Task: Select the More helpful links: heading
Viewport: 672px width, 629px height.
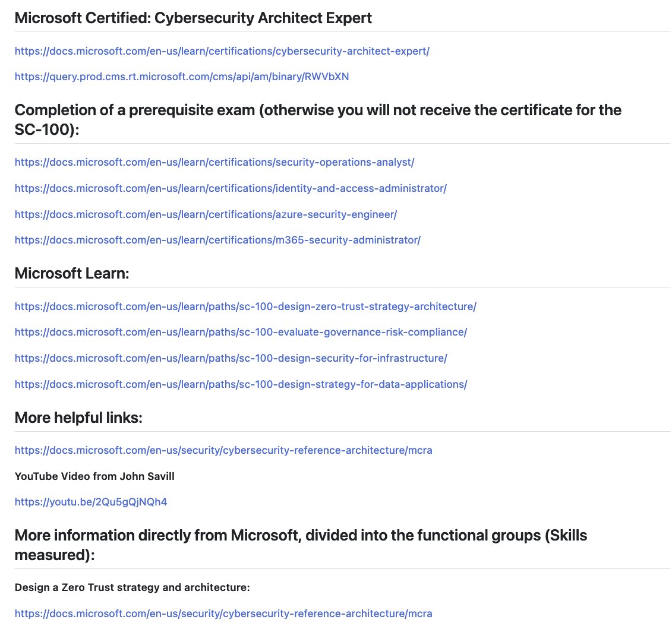Action: (78, 418)
